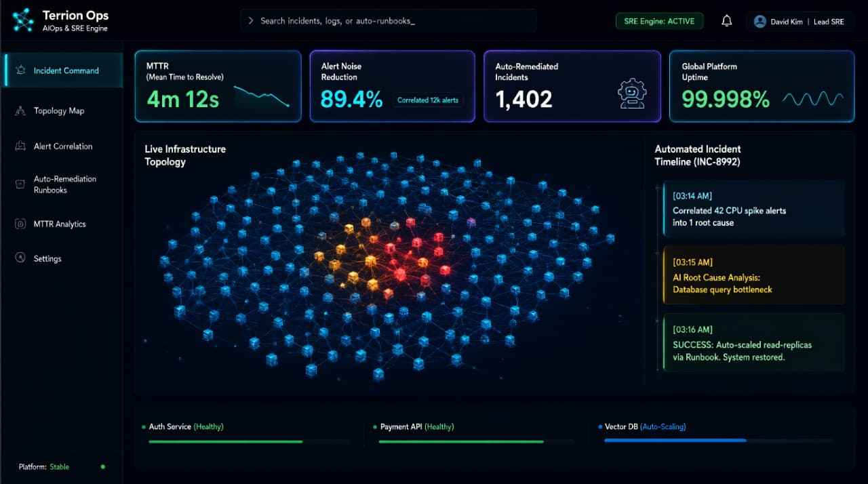868x484 pixels.
Task: Select the 03:16 AM SUCCESS timeline entry
Action: tap(754, 342)
